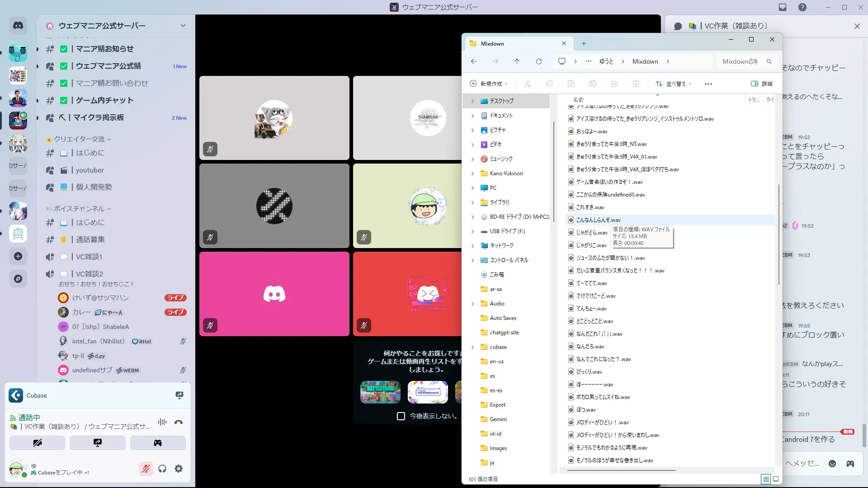Open the VC雑談1 voice channel
This screenshot has height=488, width=868.
(x=89, y=257)
